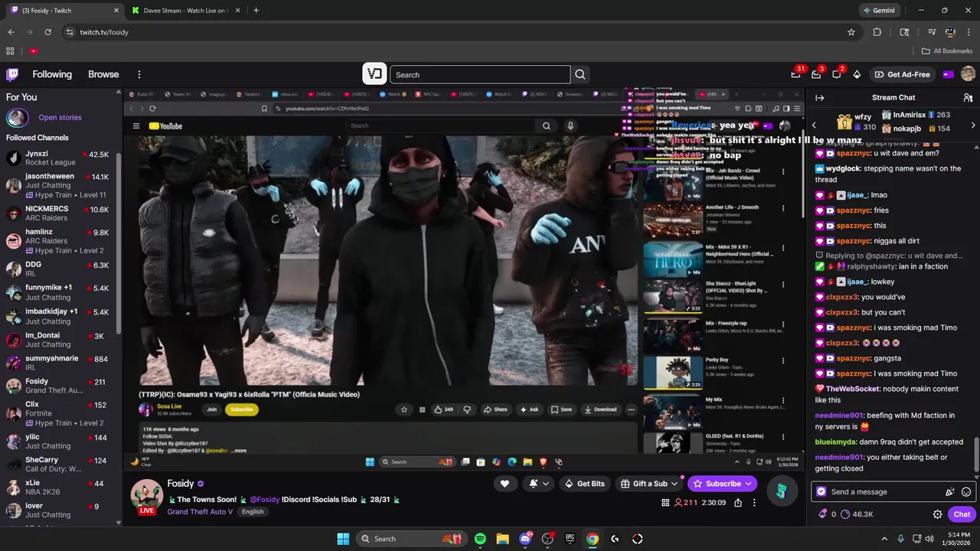This screenshot has height=551, width=980.
Task: Open Epic Games launcher from taskbar
Action: pyautogui.click(x=570, y=539)
